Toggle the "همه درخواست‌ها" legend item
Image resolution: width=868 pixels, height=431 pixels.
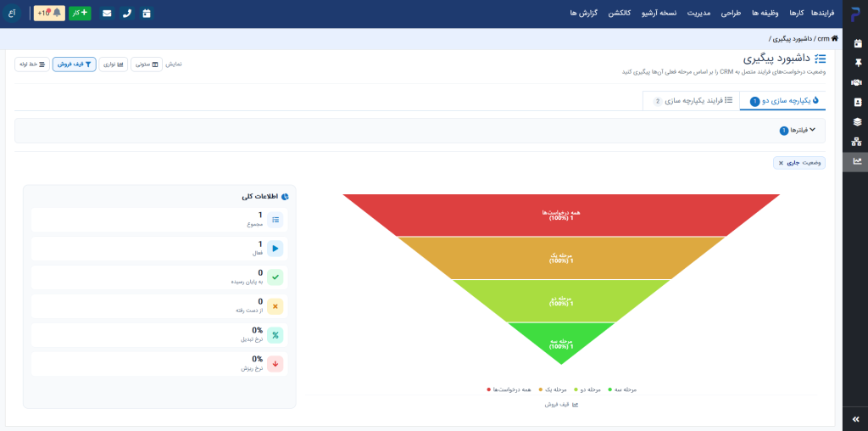point(509,390)
